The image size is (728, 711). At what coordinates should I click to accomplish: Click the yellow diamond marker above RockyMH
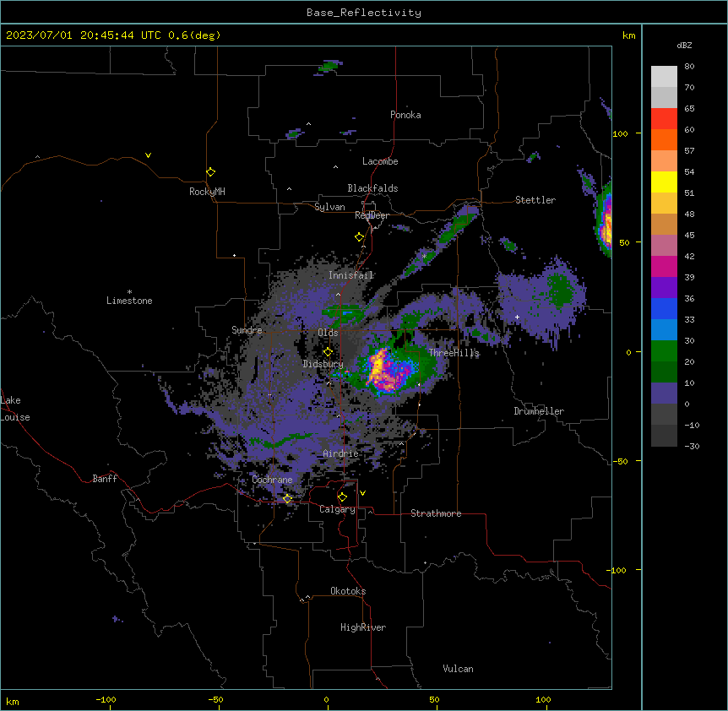(211, 172)
